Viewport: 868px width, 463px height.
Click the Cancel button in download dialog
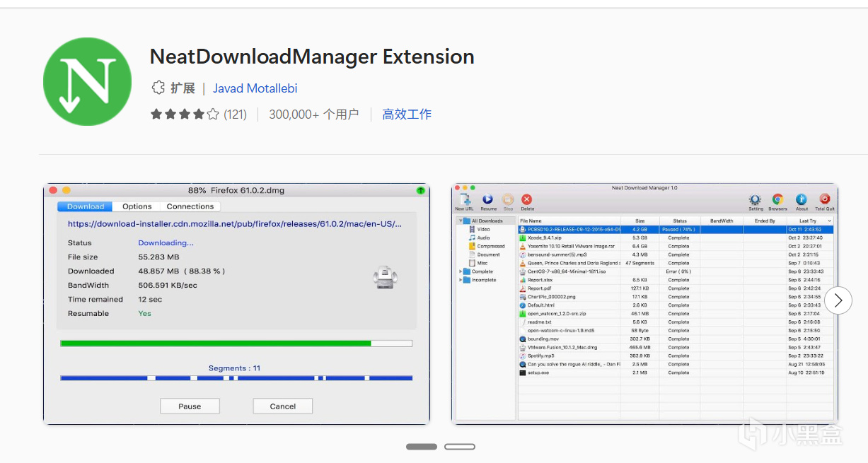283,406
